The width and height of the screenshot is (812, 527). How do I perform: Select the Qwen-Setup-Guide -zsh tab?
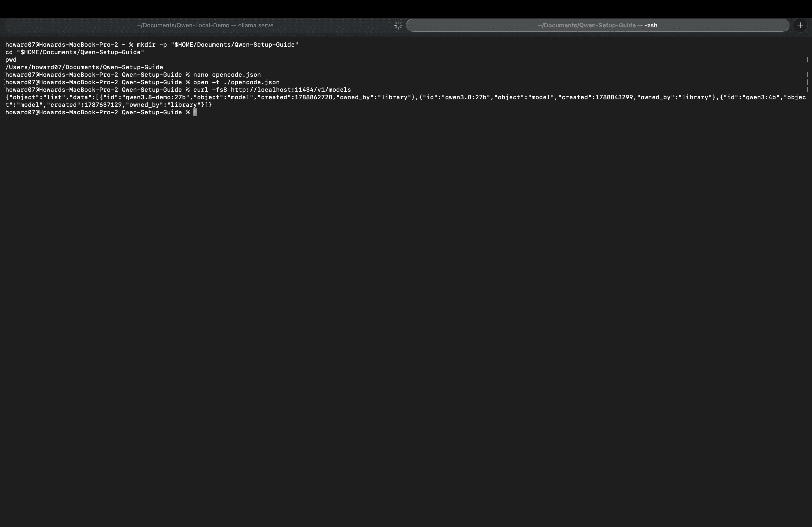tap(597, 25)
